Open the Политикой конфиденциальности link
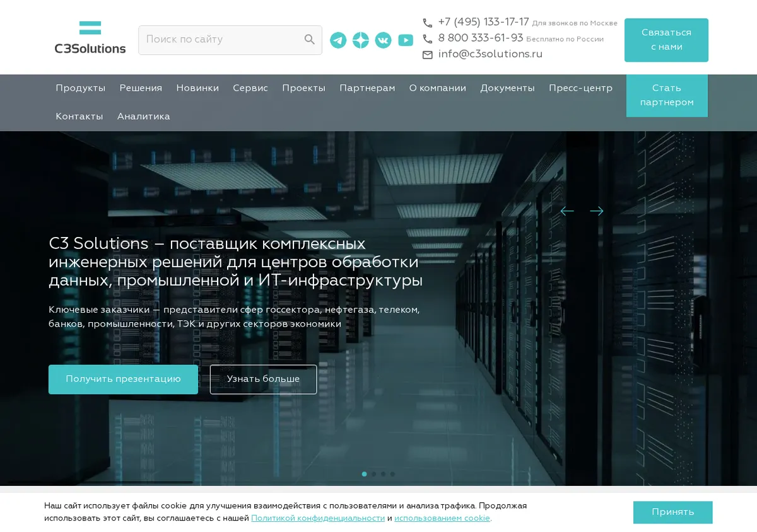This screenshot has width=757, height=532. click(x=318, y=518)
